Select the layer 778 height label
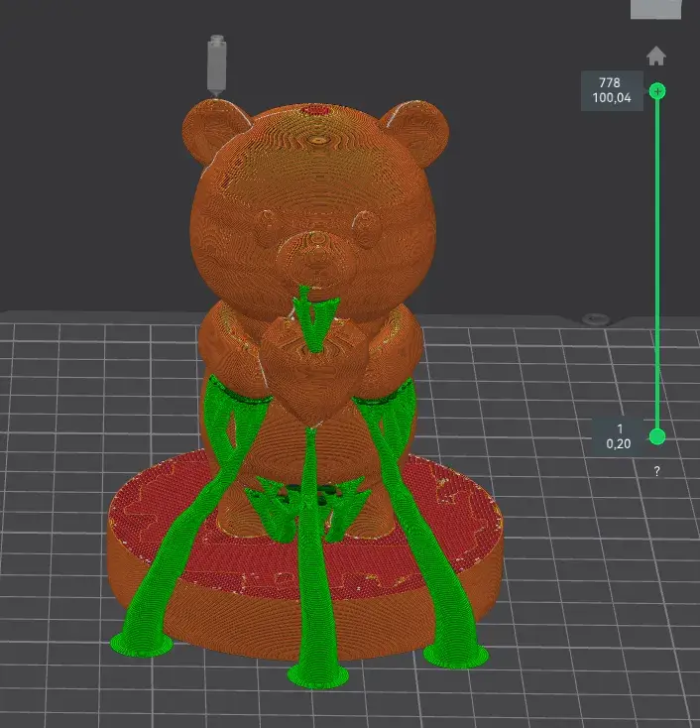 click(x=612, y=90)
